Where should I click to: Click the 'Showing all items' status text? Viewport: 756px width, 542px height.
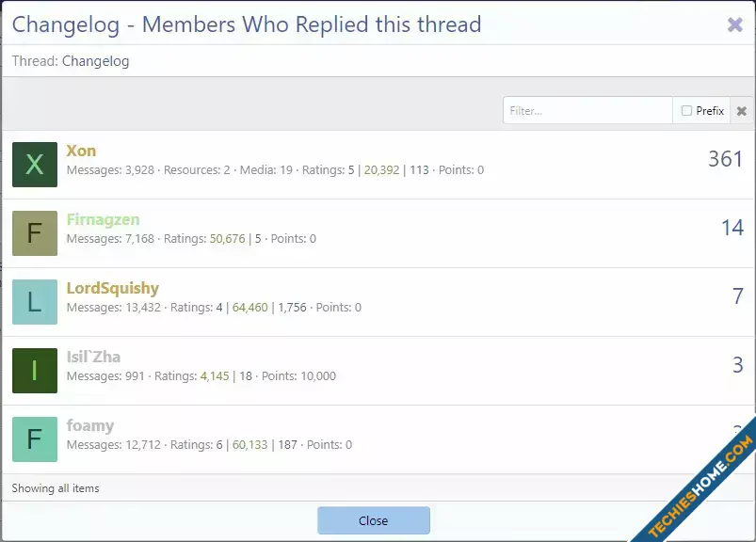(56, 488)
